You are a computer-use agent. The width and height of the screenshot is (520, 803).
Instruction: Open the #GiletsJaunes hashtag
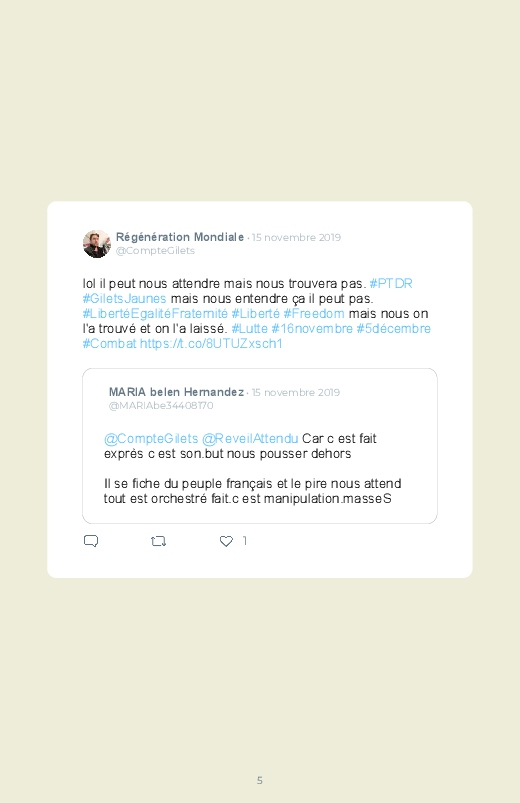(124, 299)
